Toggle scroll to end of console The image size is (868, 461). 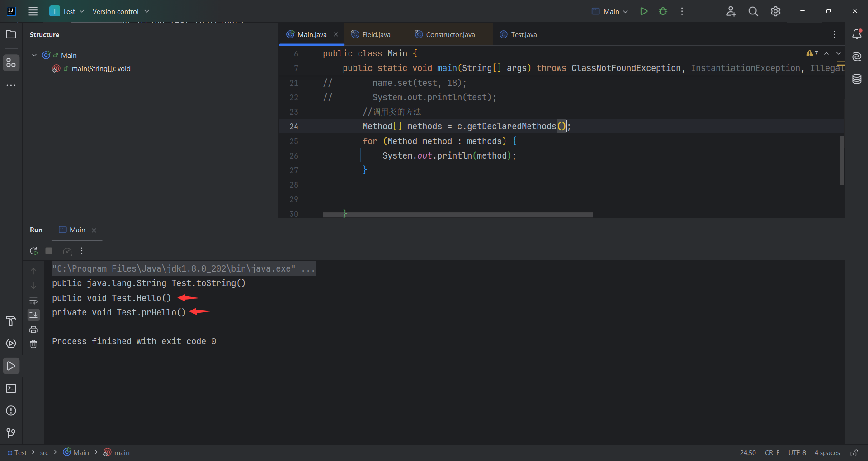(33, 315)
